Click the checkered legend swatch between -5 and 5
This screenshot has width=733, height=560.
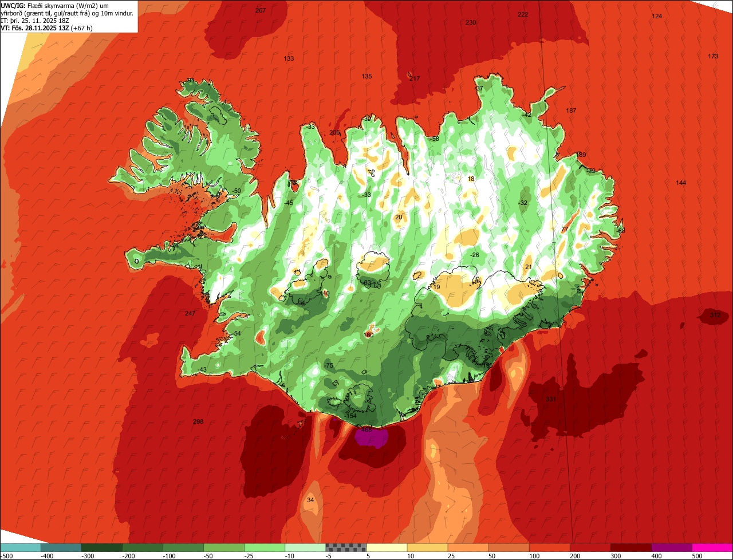(346, 547)
